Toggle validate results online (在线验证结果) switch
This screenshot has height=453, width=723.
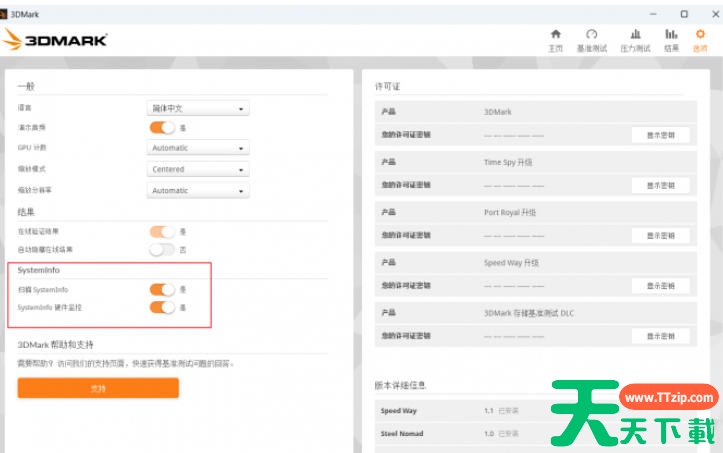point(162,232)
